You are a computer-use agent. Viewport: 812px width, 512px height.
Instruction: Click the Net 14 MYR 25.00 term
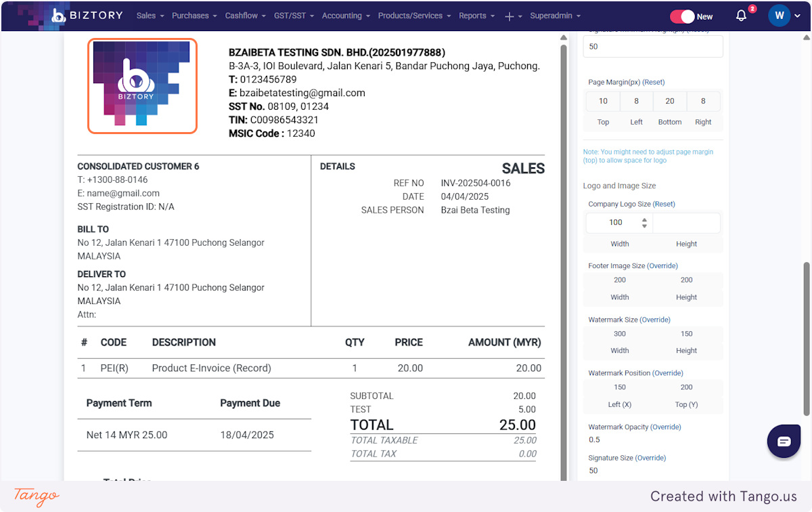127,435
